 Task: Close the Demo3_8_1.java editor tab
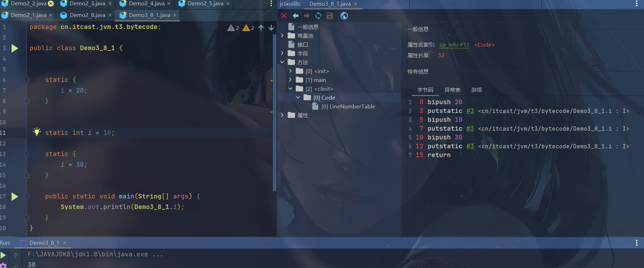pos(175,15)
